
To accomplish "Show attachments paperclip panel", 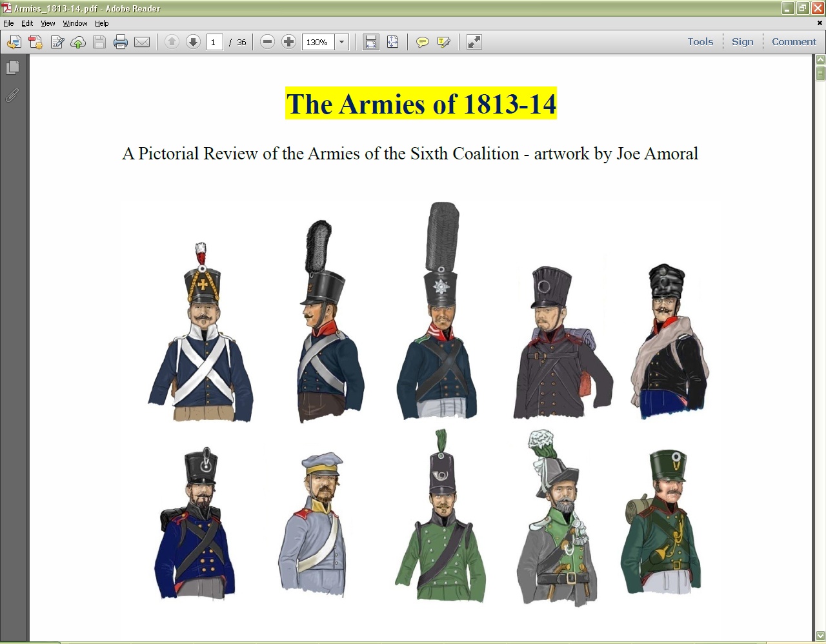I will coord(12,96).
